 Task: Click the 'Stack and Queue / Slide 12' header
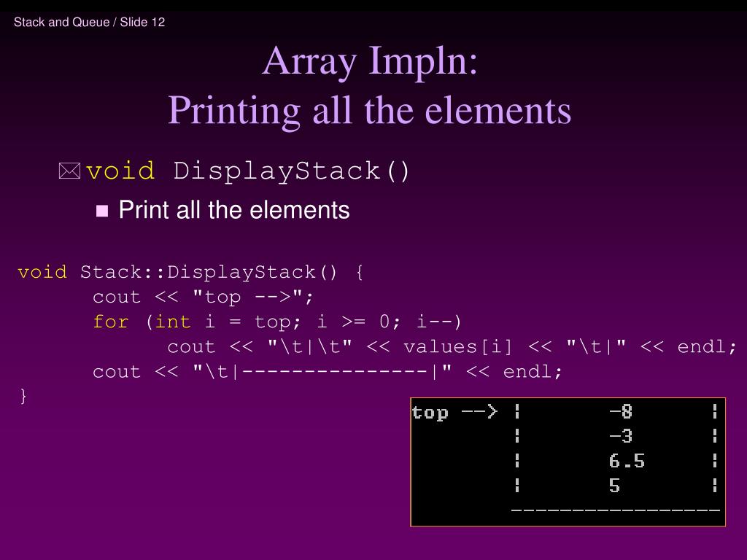89,23
